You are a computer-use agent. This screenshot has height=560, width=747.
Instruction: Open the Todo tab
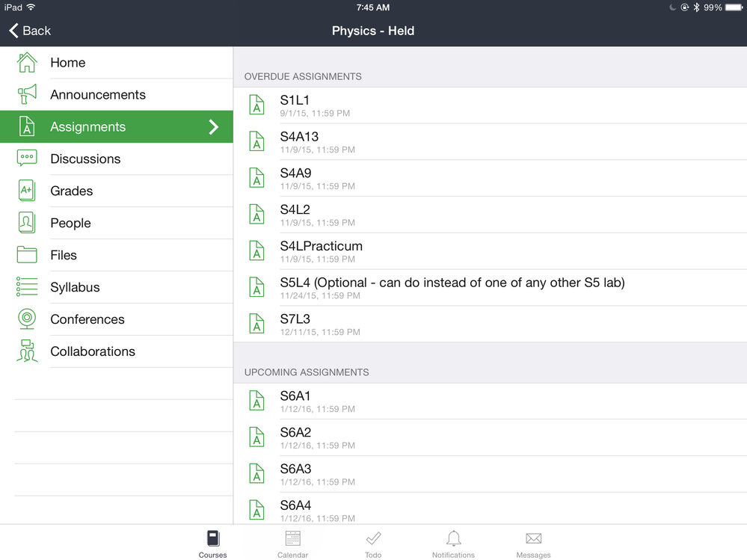[x=373, y=544]
